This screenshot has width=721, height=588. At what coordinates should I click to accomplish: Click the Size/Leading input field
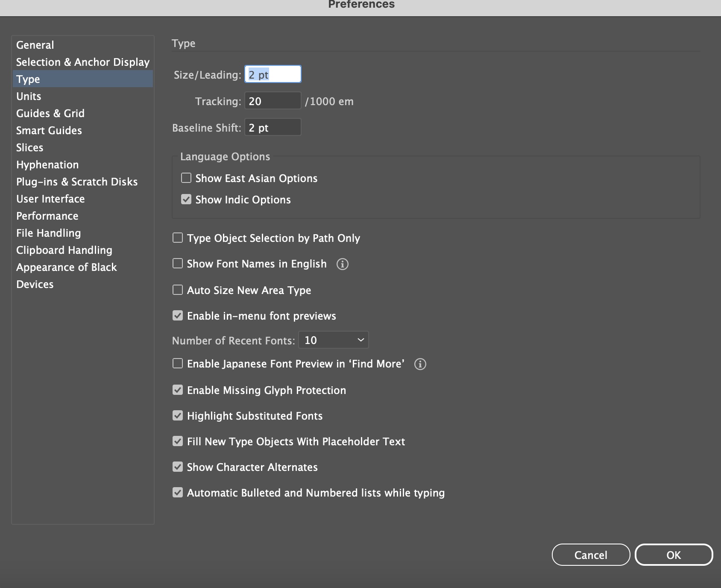pyautogui.click(x=273, y=74)
